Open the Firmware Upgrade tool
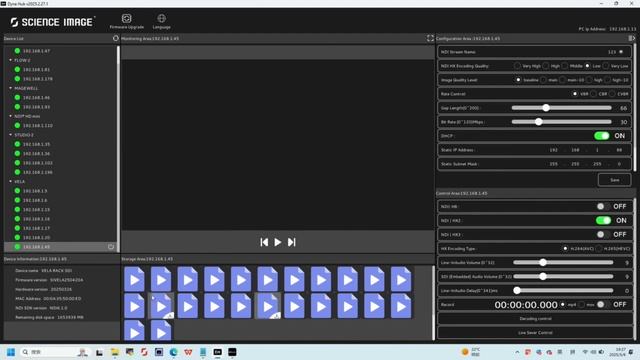 [x=127, y=21]
